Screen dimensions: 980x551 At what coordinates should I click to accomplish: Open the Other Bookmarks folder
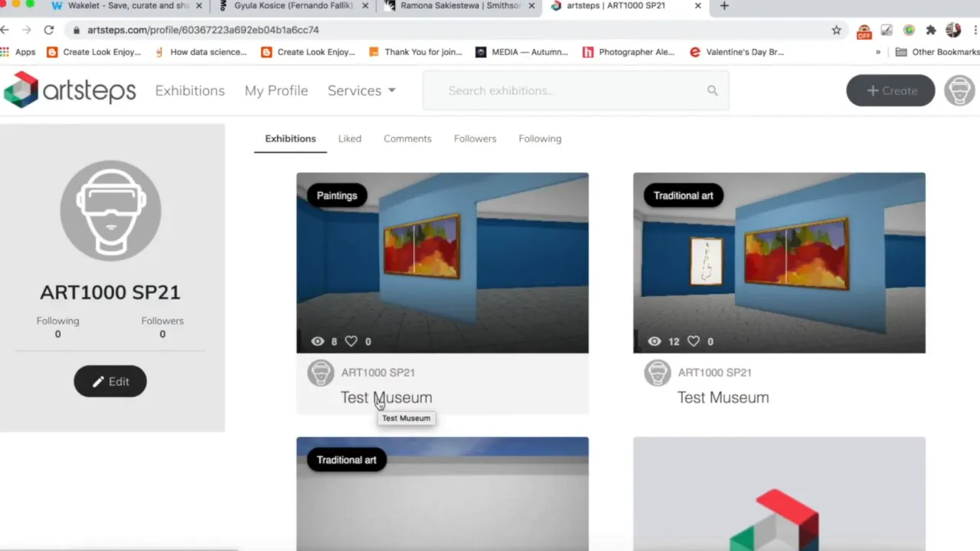(938, 52)
